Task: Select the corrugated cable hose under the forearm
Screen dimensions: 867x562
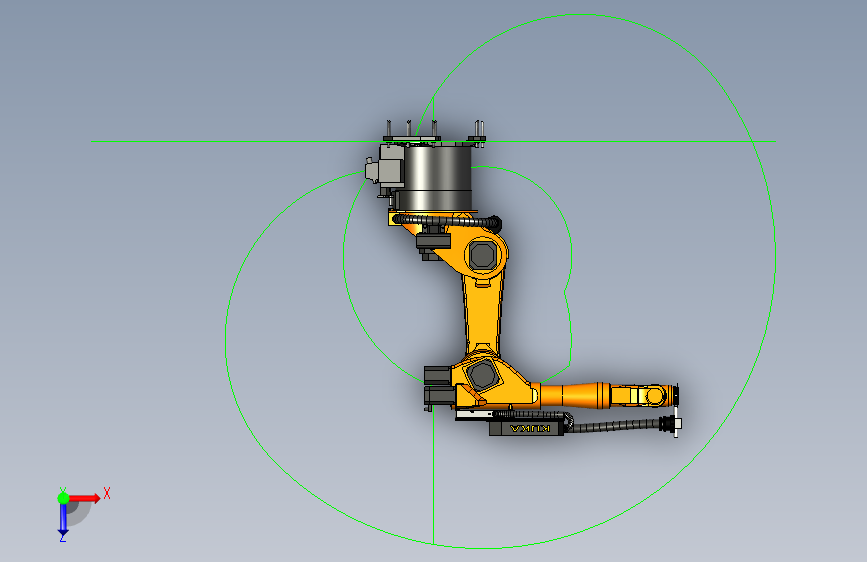Action: 615,426
